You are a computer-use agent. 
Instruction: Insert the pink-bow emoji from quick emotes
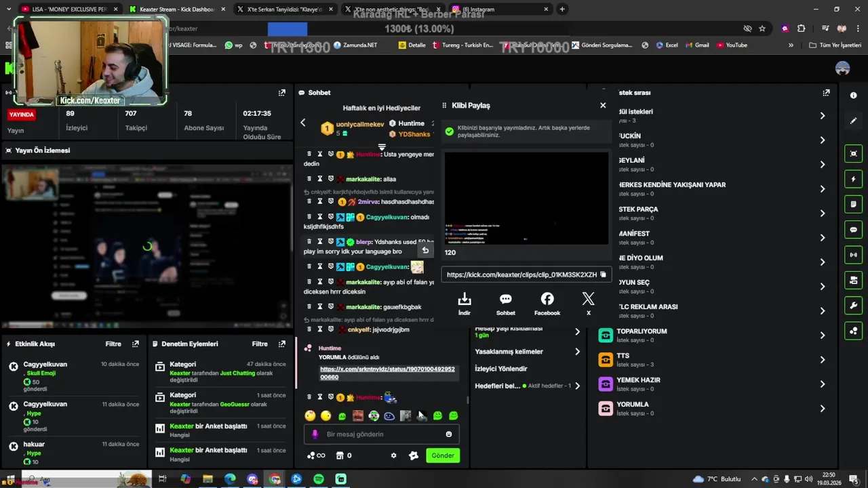[310, 416]
